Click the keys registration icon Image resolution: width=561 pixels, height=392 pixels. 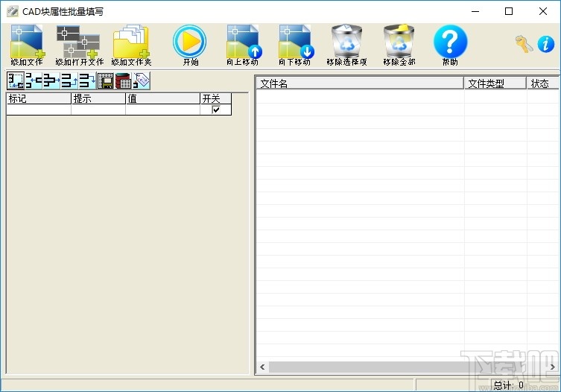524,45
